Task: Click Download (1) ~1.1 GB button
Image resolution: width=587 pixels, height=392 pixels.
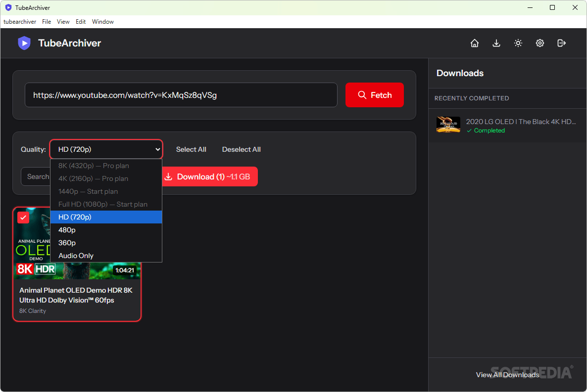Action: (210, 176)
